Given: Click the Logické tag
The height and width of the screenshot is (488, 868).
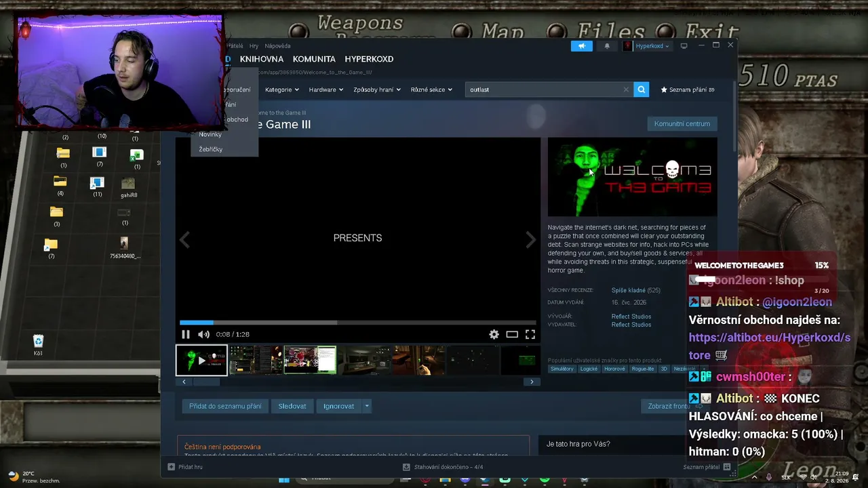Looking at the screenshot, I should pos(589,369).
